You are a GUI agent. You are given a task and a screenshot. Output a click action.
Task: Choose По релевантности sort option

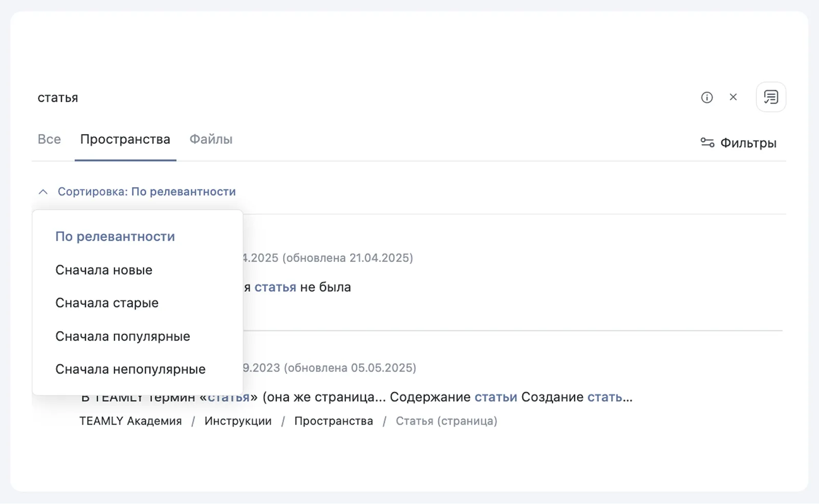[x=115, y=236]
